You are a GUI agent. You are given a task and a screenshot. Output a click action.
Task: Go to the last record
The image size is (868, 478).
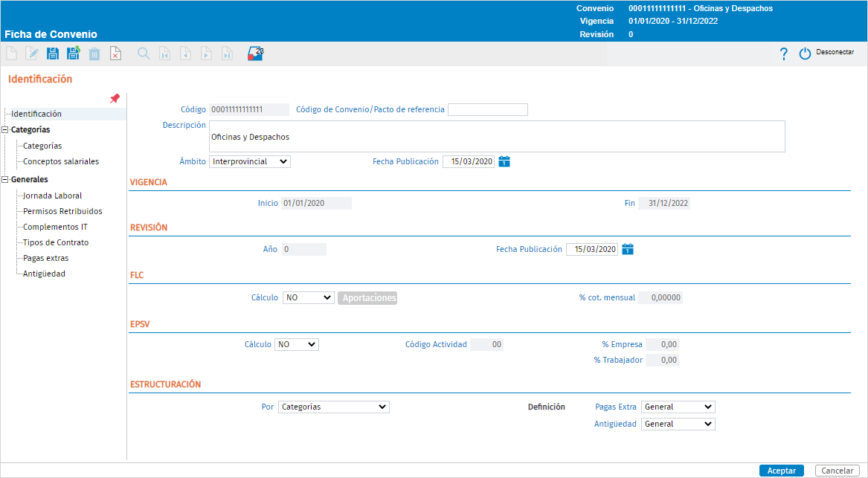[227, 54]
